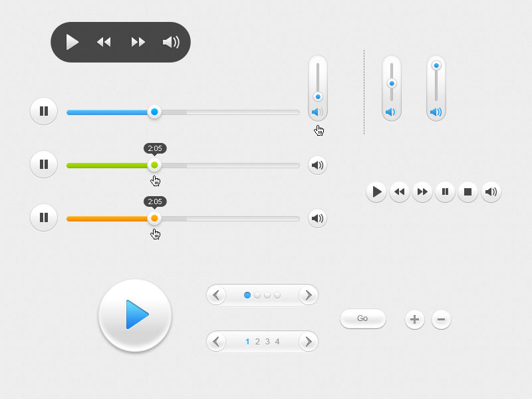The height and width of the screenshot is (399, 532).
Task: Pause the green progress bar track
Action: [44, 164]
